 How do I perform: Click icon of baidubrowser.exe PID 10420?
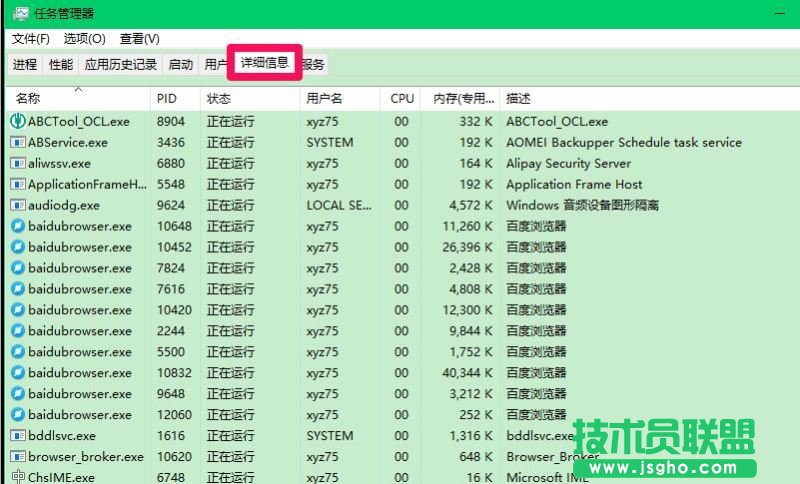[18, 310]
